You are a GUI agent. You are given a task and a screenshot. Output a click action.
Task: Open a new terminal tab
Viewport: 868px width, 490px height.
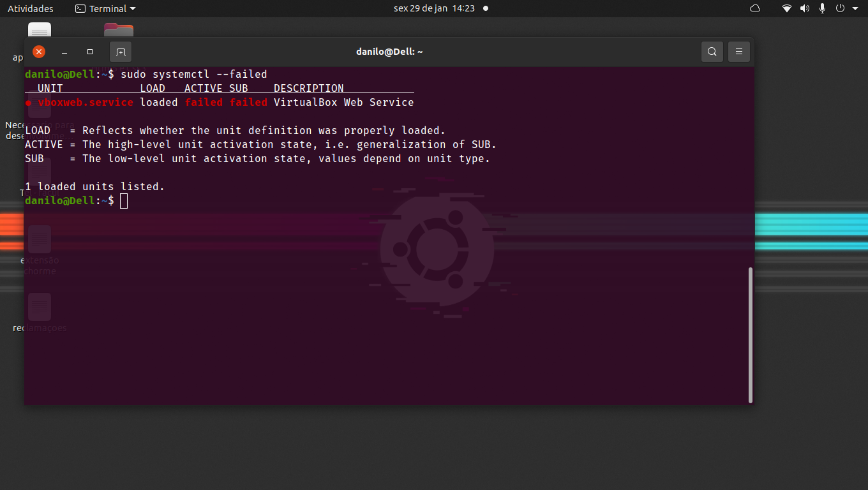coord(121,52)
